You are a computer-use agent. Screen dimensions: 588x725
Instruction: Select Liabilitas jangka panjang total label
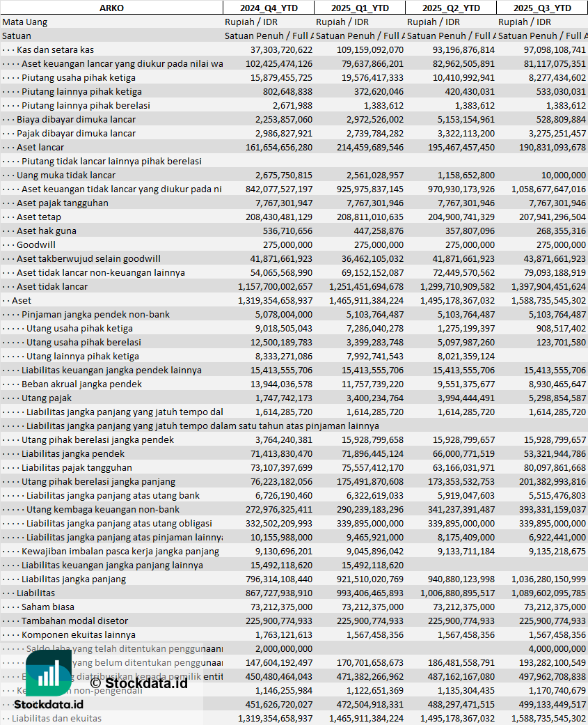[x=74, y=579]
